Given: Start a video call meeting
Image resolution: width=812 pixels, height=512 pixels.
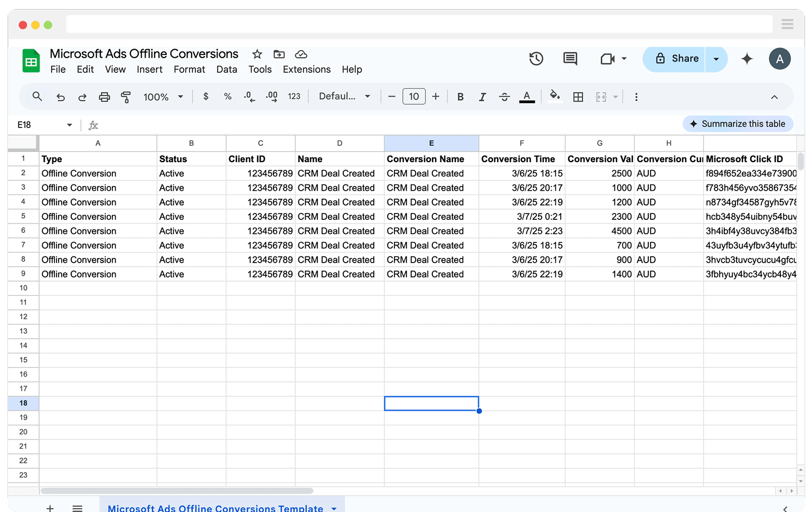Looking at the screenshot, I should [x=608, y=59].
